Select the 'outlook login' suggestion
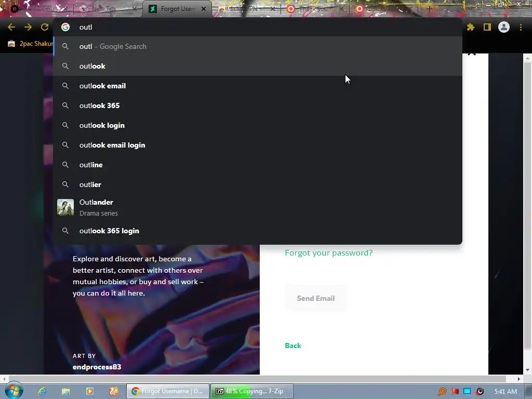532x399 pixels. (x=258, y=125)
